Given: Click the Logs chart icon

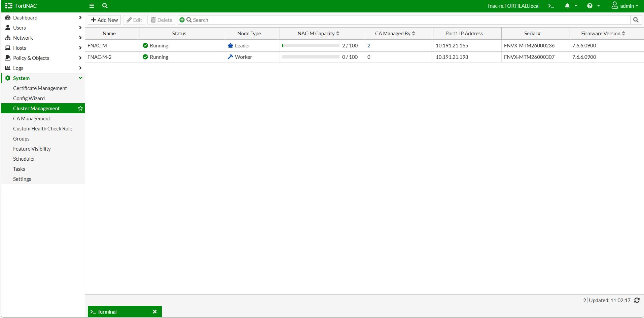Looking at the screenshot, I should click(8, 68).
